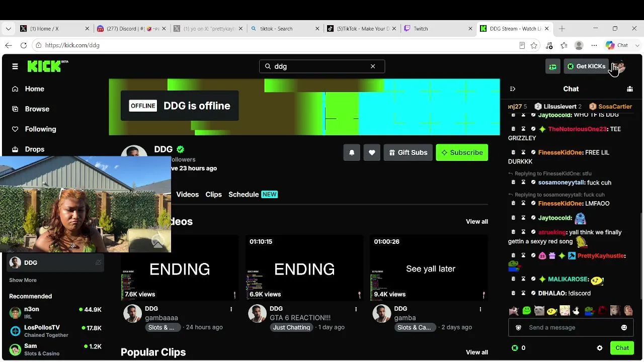The image size is (644, 362).
Task: Toggle the heart follow button for DDG
Action: coord(372,152)
